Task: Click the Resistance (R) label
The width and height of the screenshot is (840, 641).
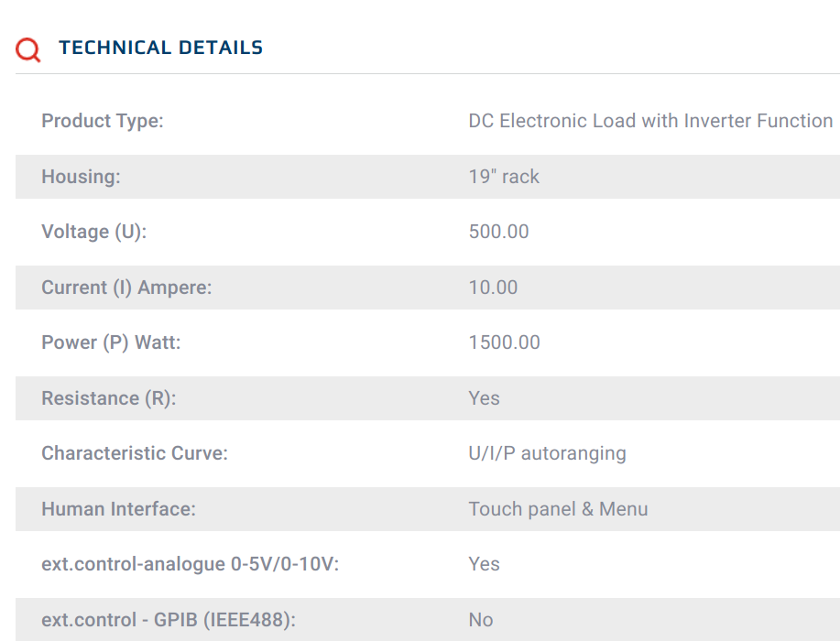Action: pyautogui.click(x=108, y=398)
